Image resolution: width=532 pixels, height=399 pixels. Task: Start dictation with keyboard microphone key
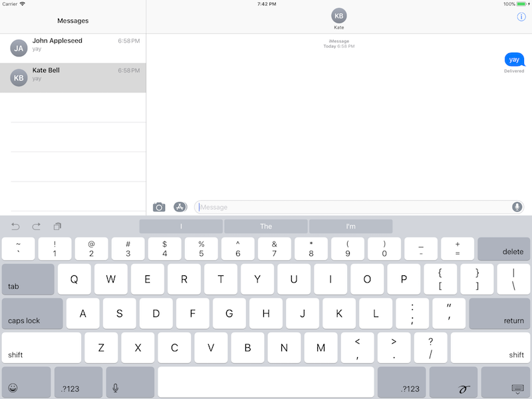click(130, 382)
